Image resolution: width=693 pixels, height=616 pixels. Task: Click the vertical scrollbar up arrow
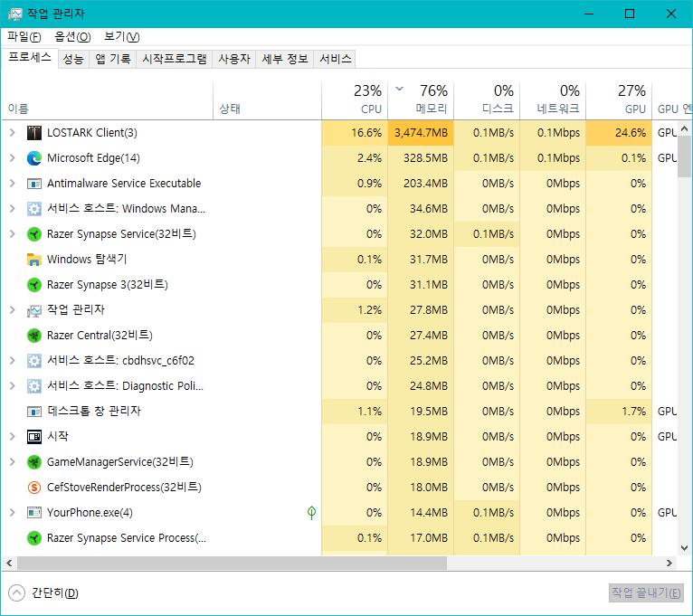tap(684, 128)
